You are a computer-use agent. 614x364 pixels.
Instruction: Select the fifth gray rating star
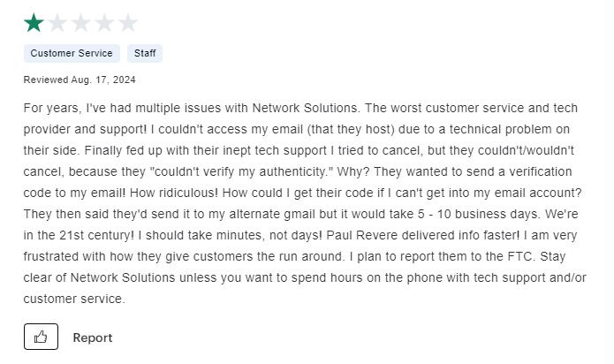click(128, 23)
